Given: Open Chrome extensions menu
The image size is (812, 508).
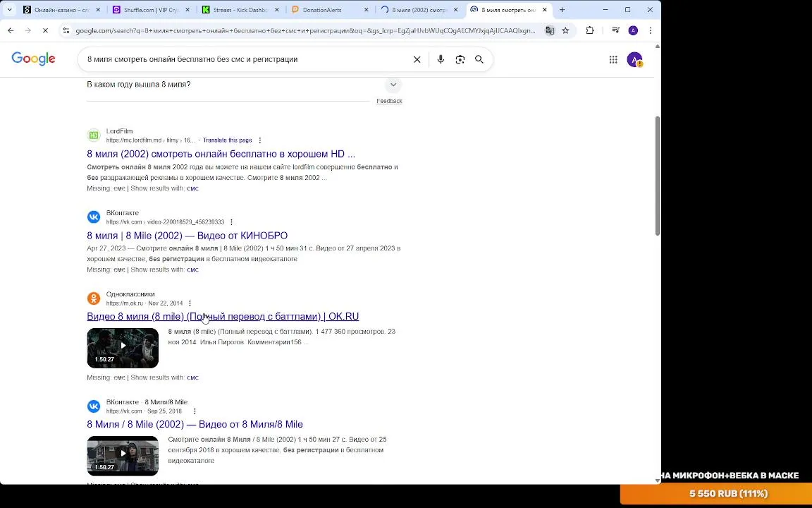Looking at the screenshot, I should [x=590, y=30].
